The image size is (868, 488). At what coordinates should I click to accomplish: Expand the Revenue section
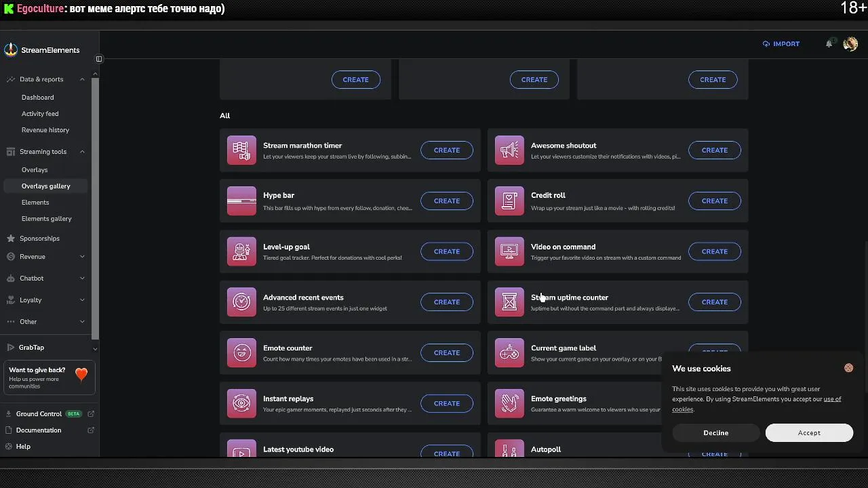pos(82,257)
